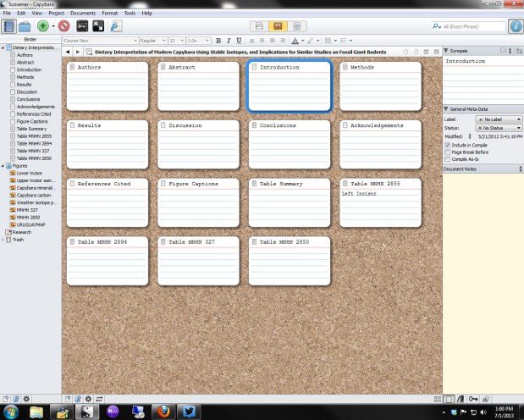This screenshot has width=524, height=420.
Task: Open the Edit menu
Action: 21,13
